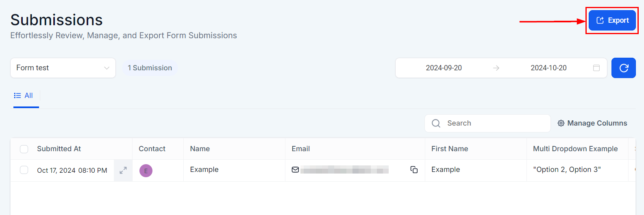Check the Oct 17 submission row checkbox
This screenshot has height=215, width=644.
pyautogui.click(x=24, y=170)
